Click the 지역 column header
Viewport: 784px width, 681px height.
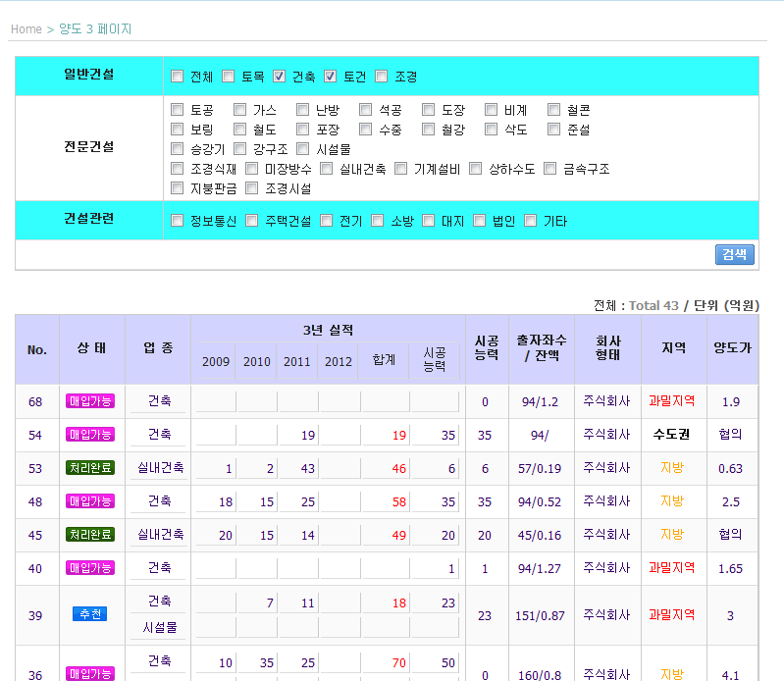(672, 348)
